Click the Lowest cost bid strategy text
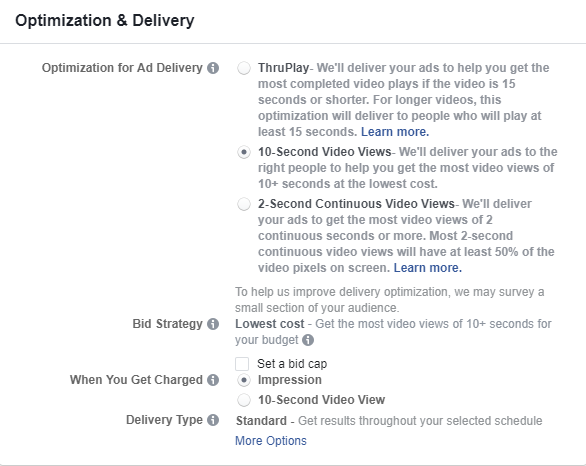The height and width of the screenshot is (466, 586). 269,324
